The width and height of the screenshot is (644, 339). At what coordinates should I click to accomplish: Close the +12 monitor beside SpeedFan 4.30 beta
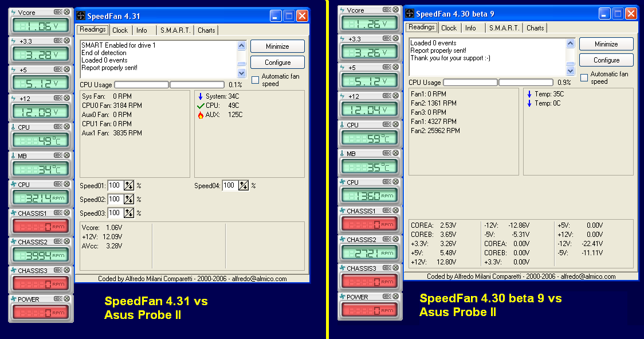coord(396,95)
